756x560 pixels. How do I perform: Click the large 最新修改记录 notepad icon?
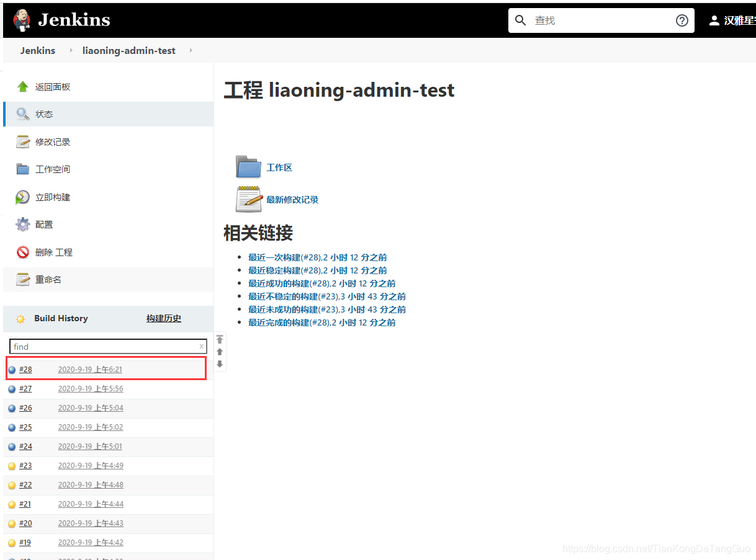tap(249, 199)
